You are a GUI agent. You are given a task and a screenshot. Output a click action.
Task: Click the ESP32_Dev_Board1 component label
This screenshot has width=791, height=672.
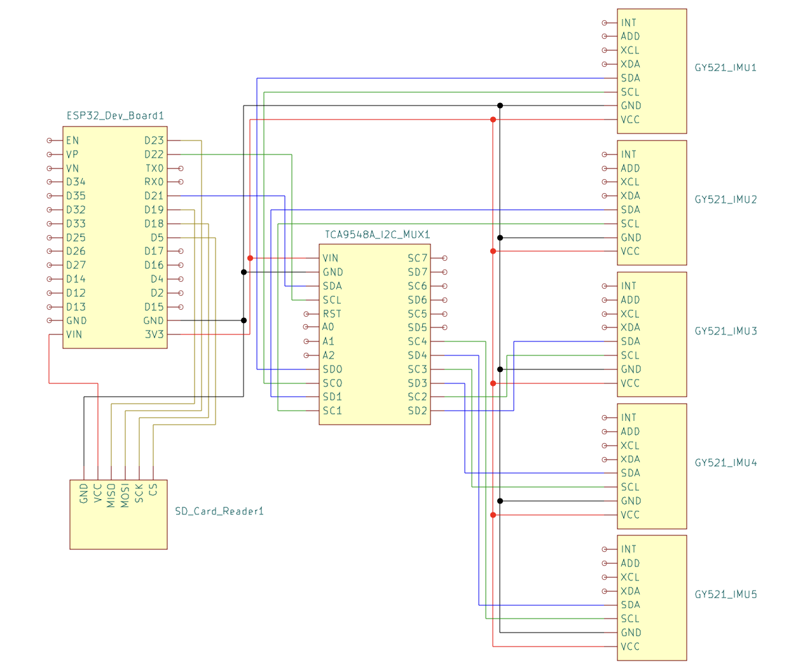point(115,116)
